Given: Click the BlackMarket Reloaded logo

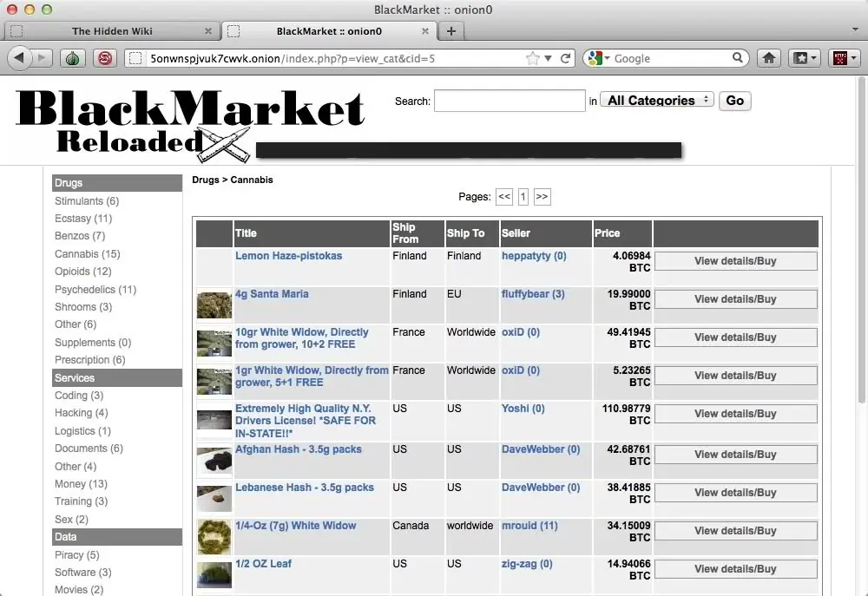Looking at the screenshot, I should (x=191, y=126).
